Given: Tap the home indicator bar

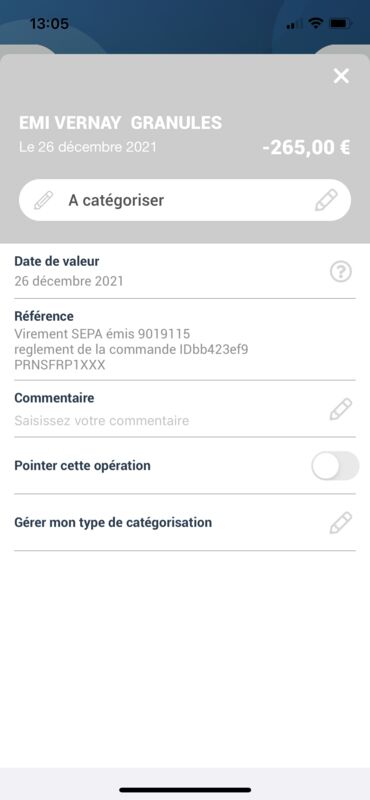Looking at the screenshot, I should (x=185, y=790).
